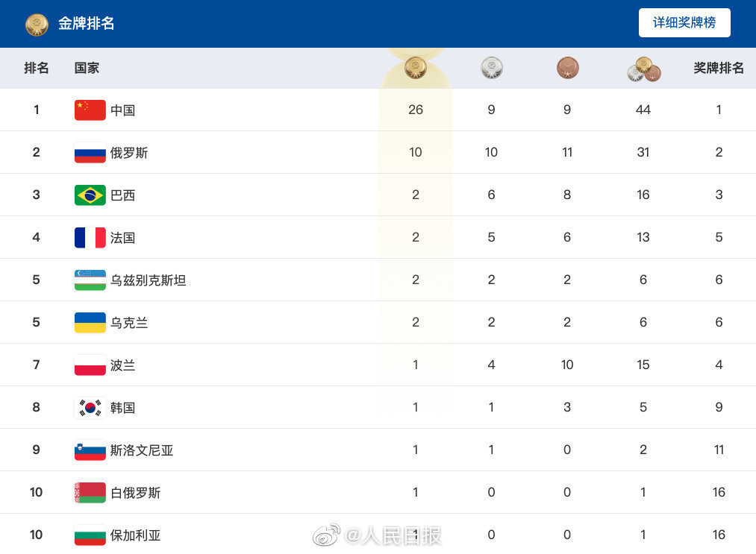This screenshot has height=554, width=756.
Task: Sort by silver medal column icon
Action: (491, 68)
